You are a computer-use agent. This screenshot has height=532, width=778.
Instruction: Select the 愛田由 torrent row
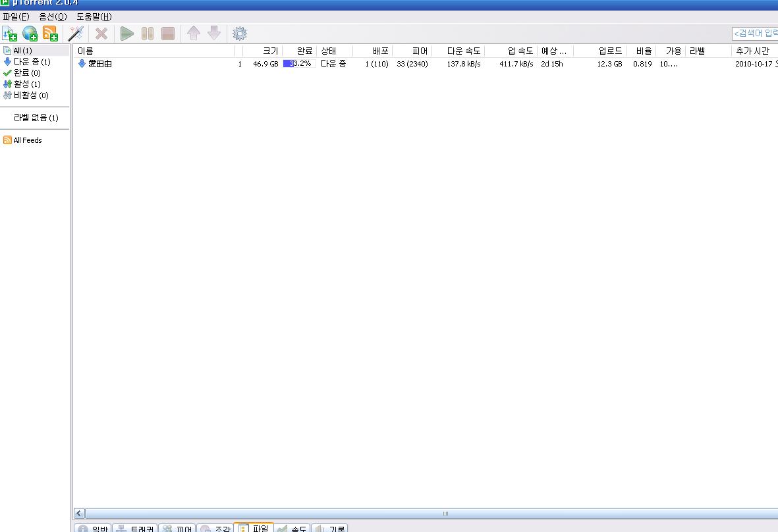coord(425,64)
